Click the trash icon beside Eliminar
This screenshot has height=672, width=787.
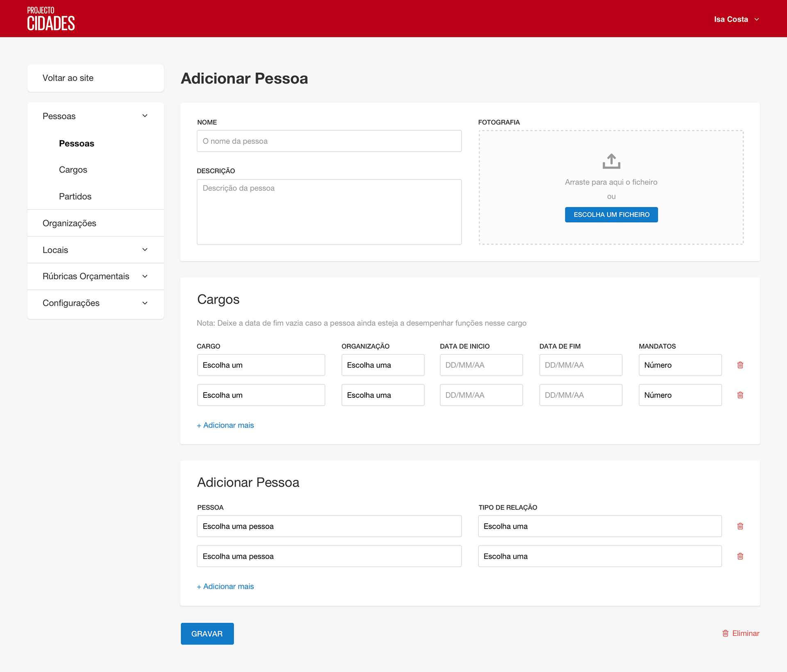coord(725,633)
